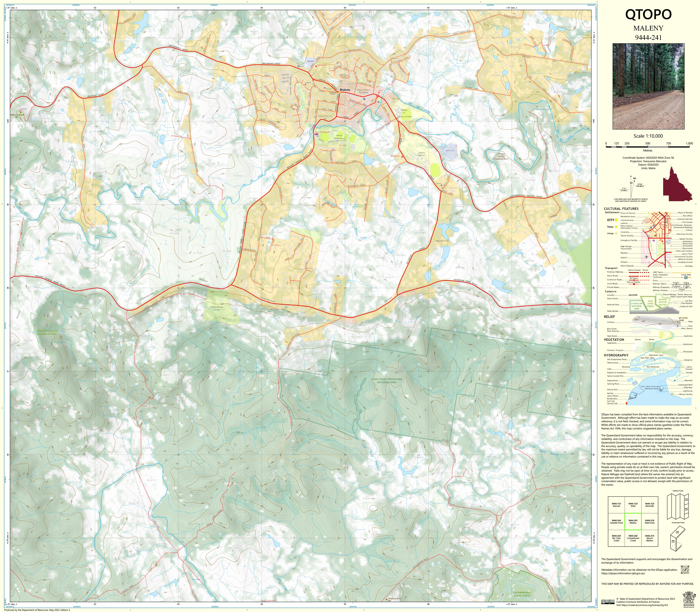
Task: Click the purple SES emergency facility icon
Action: [317, 134]
